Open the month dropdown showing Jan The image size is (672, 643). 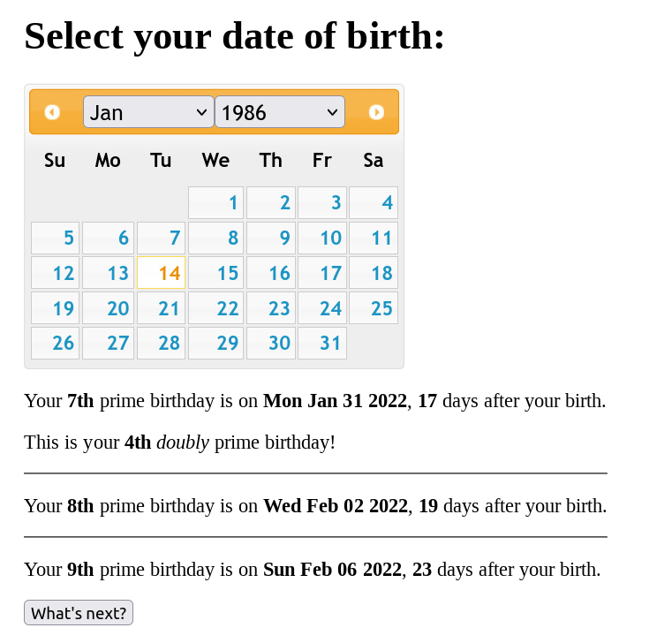148,112
